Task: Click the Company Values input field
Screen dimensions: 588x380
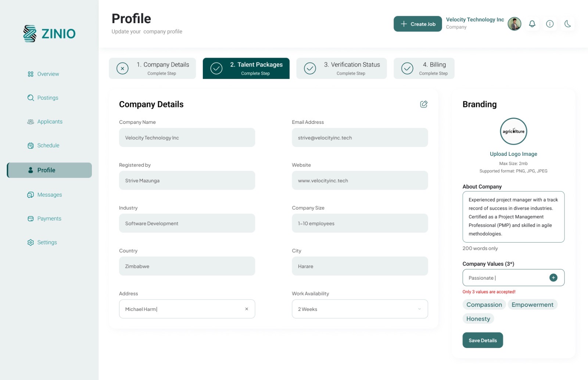Action: point(505,278)
